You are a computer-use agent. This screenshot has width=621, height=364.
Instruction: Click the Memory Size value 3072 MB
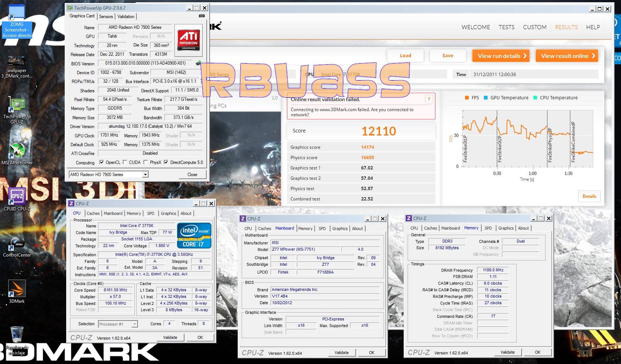pyautogui.click(x=115, y=117)
